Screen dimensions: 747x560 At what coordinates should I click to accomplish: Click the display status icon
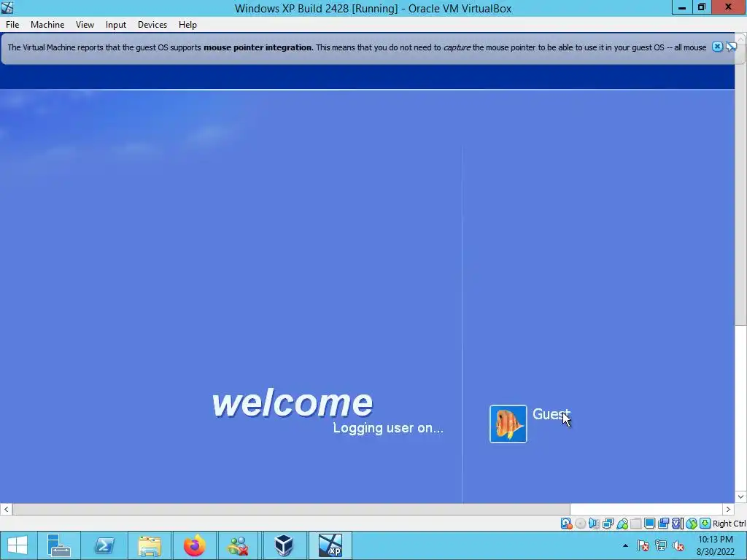tap(649, 524)
